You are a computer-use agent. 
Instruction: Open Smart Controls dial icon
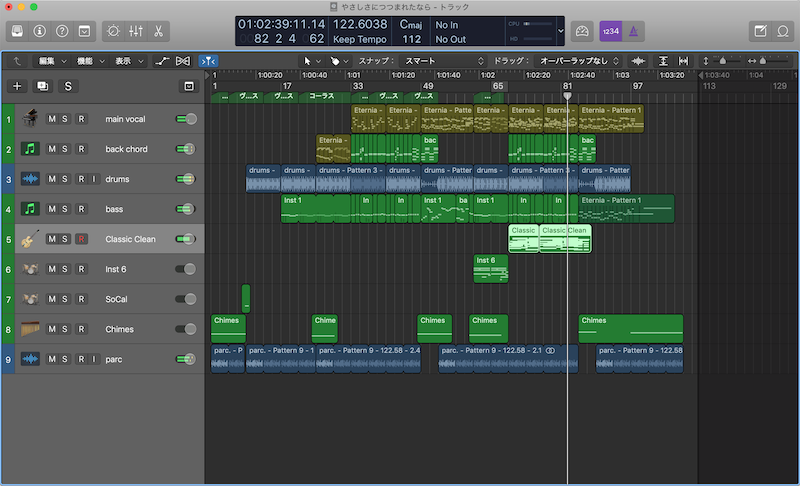tap(113, 32)
